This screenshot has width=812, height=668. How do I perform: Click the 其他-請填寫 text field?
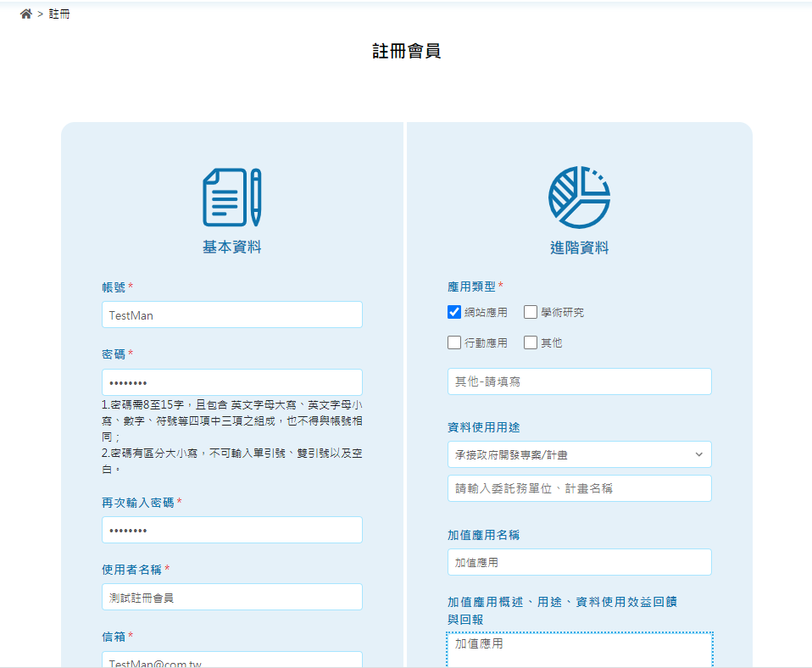(579, 381)
